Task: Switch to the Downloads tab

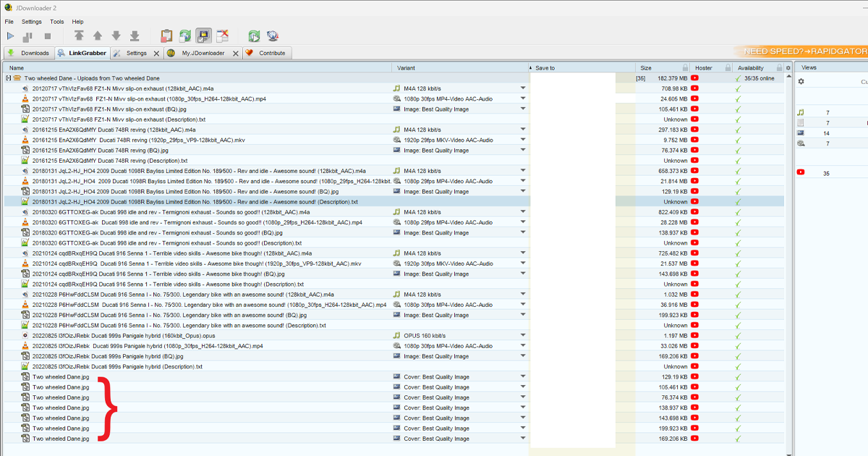Action: [x=28, y=53]
